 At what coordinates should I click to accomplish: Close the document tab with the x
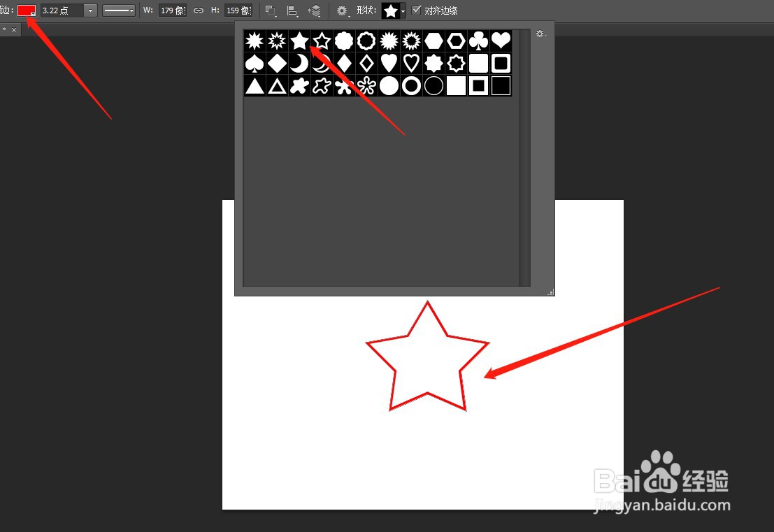[14, 29]
